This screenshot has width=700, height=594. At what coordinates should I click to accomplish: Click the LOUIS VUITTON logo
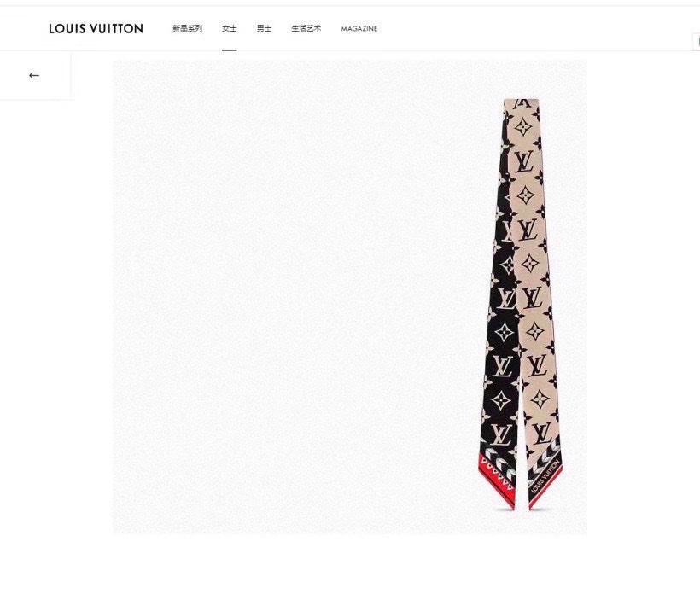point(96,28)
